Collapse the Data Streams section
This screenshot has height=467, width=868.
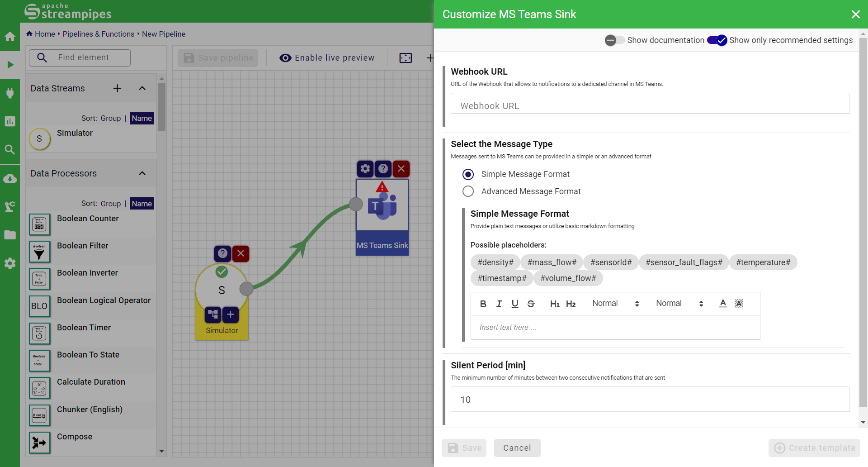click(x=142, y=88)
